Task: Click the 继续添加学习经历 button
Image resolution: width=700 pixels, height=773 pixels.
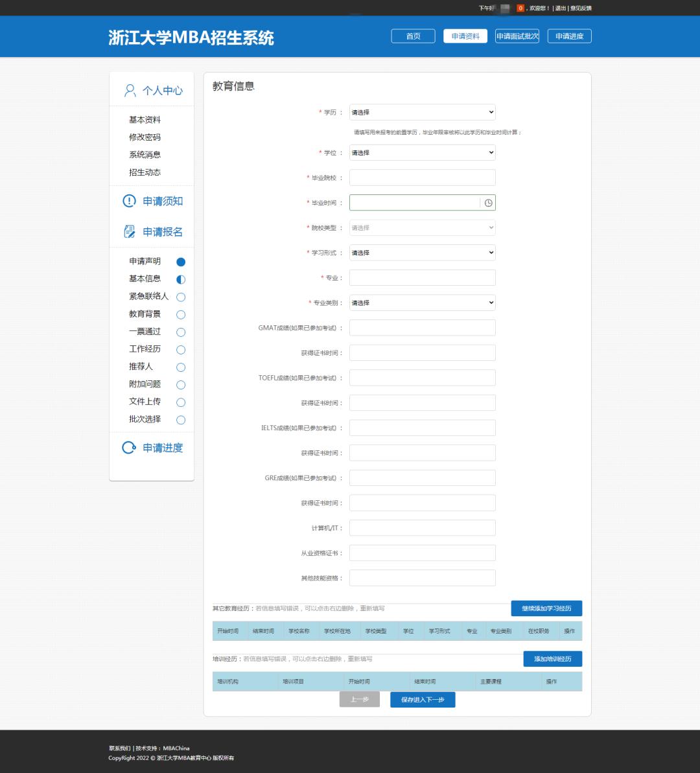Action: click(547, 608)
